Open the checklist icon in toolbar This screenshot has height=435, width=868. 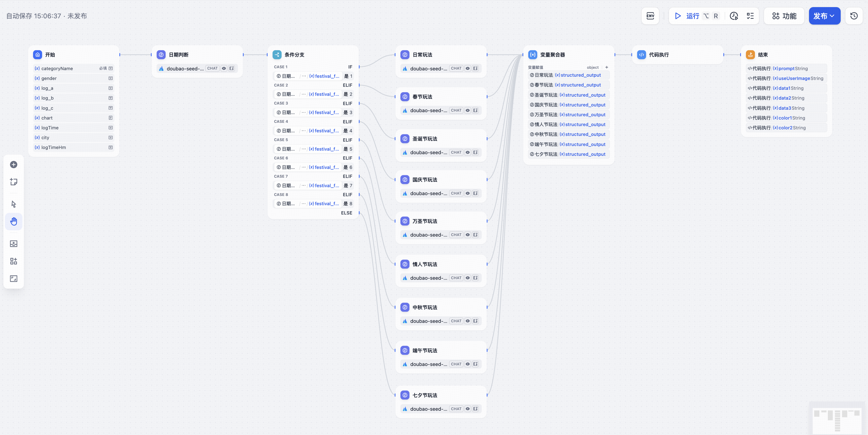pyautogui.click(x=750, y=16)
